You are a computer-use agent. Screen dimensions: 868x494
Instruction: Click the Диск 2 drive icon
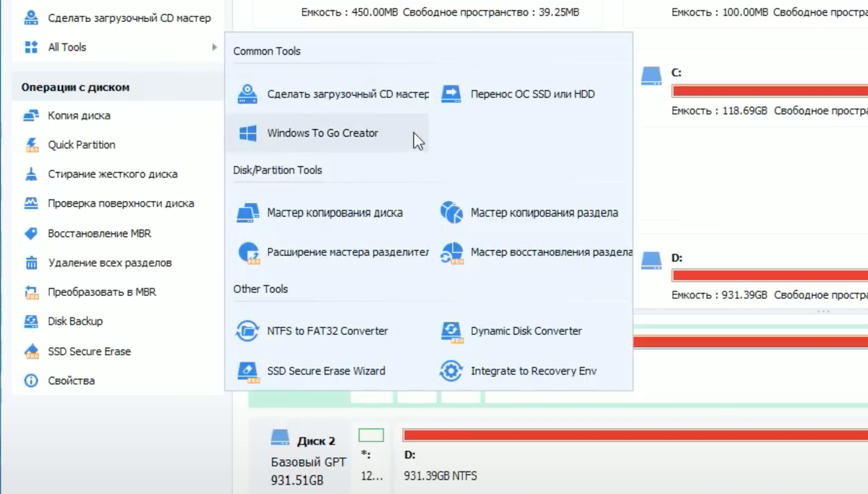280,438
